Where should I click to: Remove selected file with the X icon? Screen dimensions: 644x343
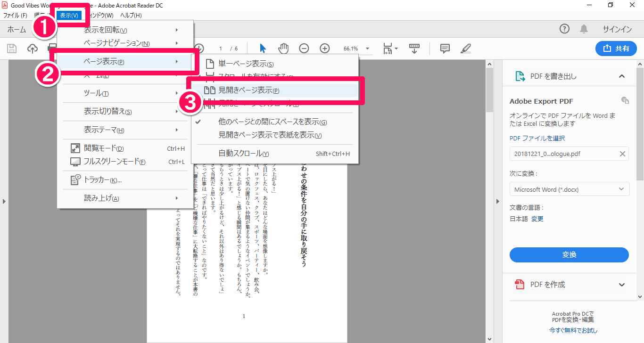[622, 154]
